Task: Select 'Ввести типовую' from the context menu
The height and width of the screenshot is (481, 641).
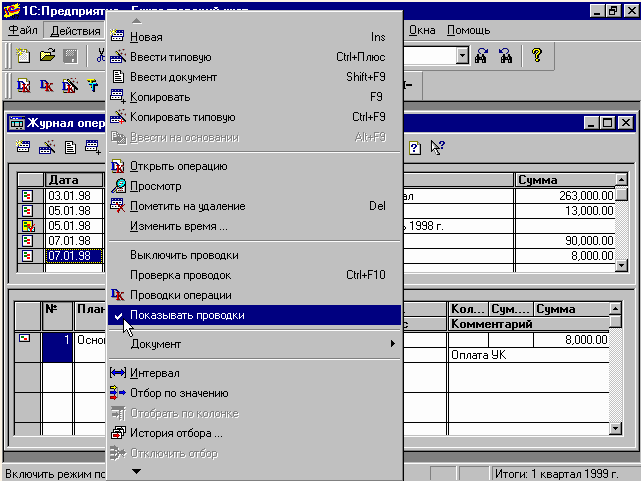Action: pyautogui.click(x=170, y=57)
